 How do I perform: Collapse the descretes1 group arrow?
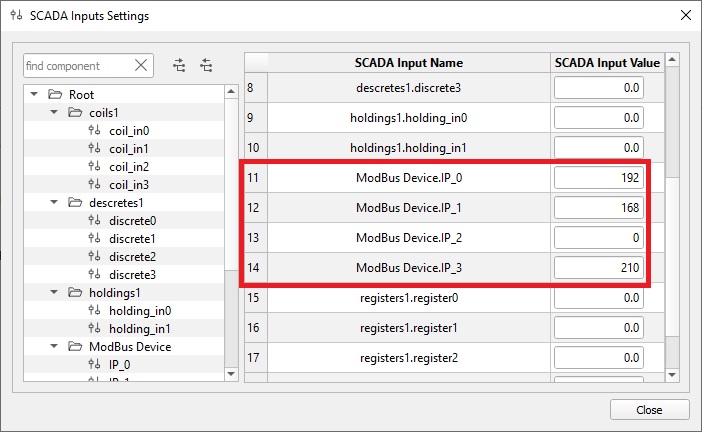[53, 203]
